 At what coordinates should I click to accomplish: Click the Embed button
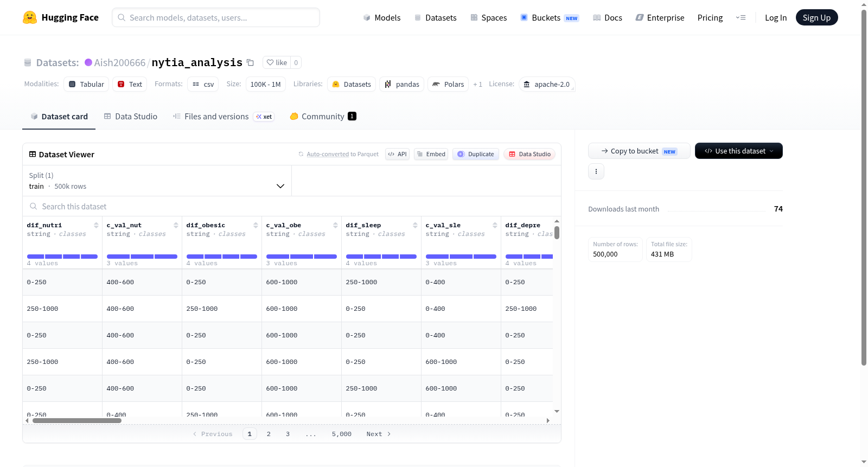(x=431, y=154)
